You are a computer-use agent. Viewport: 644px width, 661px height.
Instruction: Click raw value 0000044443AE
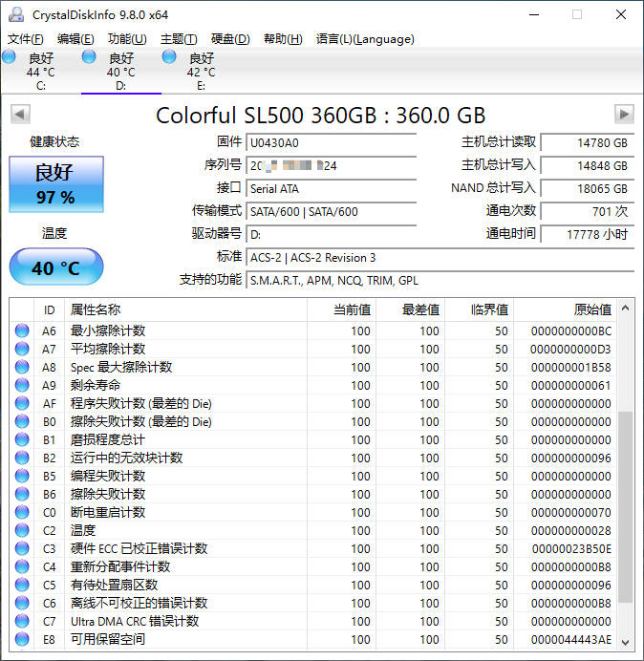pyautogui.click(x=571, y=639)
